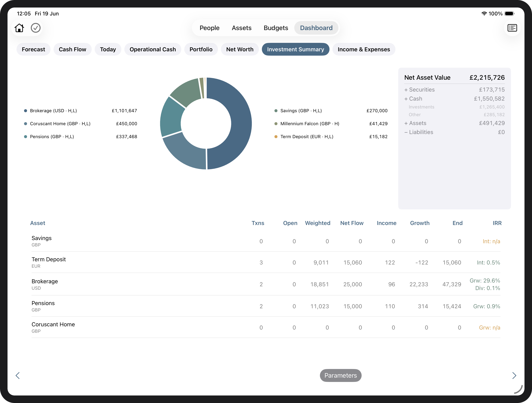The image size is (532, 403).
Task: Click the £2,215,726 total value
Action: pyautogui.click(x=487, y=77)
